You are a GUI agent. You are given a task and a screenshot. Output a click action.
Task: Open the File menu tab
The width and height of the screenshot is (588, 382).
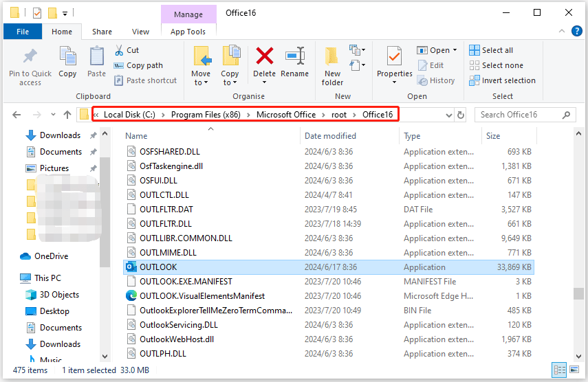23,32
